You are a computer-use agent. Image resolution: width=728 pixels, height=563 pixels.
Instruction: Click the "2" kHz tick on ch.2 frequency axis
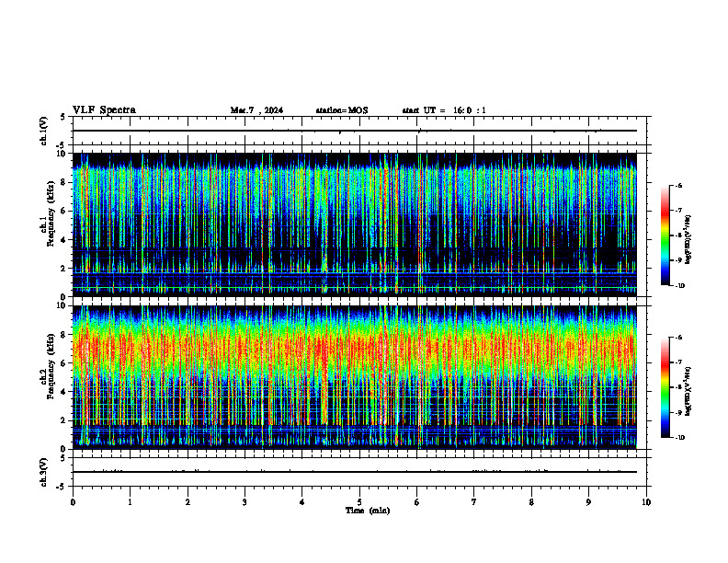pos(64,420)
